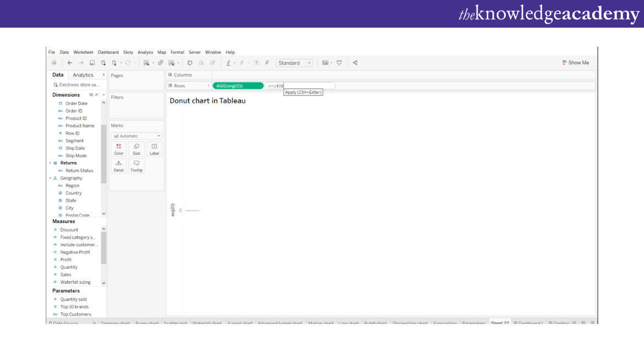Viewport: 644px width, 341px height.
Task: Open the Detail marks card
Action: click(x=118, y=166)
